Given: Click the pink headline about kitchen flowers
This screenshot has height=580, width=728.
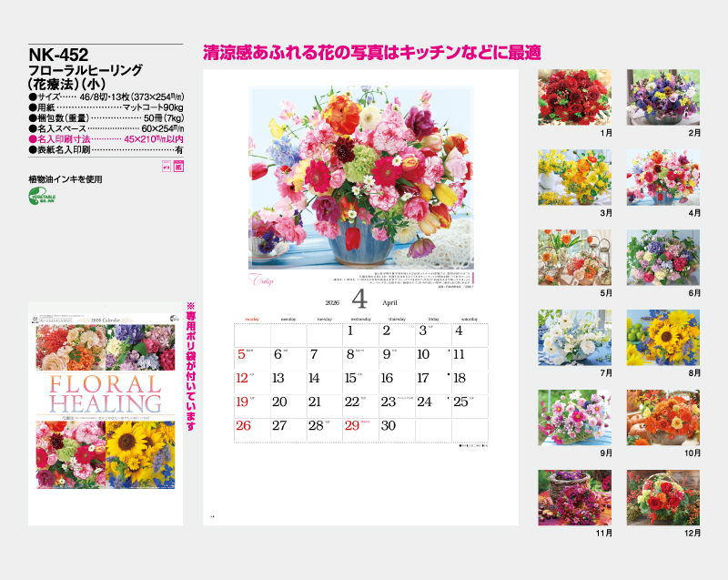Looking at the screenshot, I should point(372,53).
